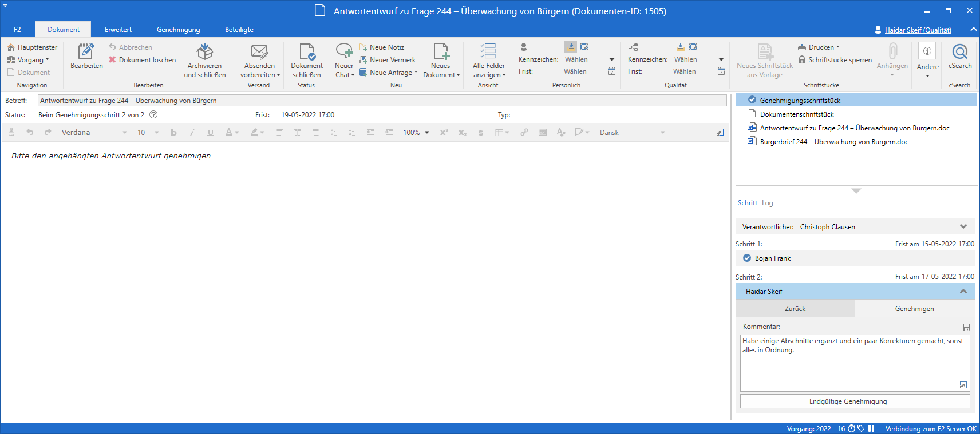Viewport: 980px width, 434px height.
Task: Open the Qualität Kennzeichen dropdown arrow
Action: coord(721,59)
